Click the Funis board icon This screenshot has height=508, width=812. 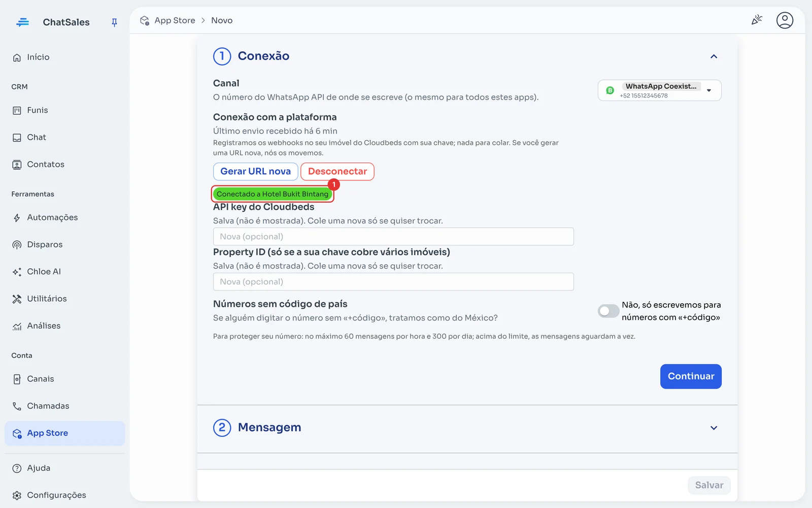pyautogui.click(x=17, y=110)
